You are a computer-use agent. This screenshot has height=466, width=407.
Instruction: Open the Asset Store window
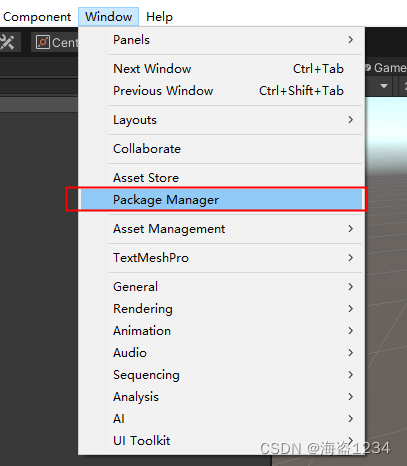(x=221, y=178)
